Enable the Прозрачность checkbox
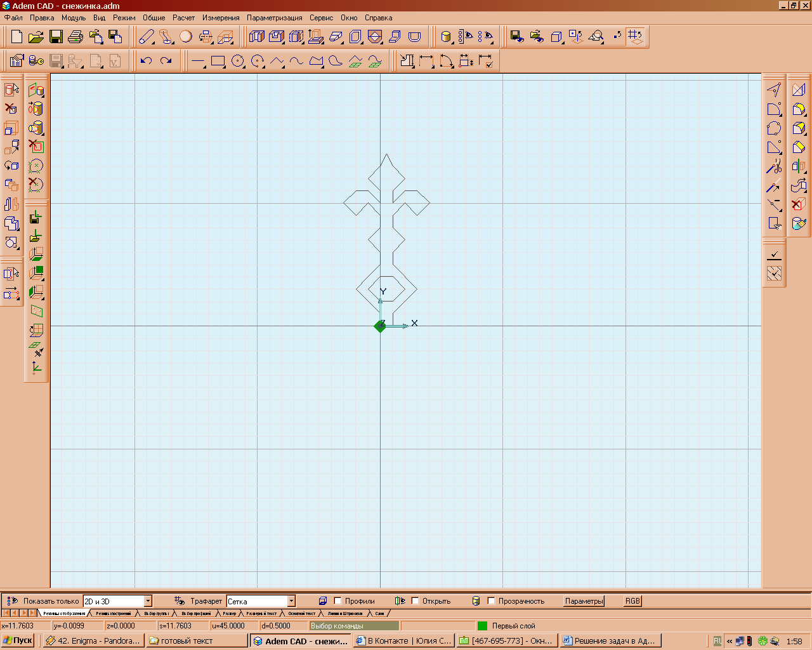812x650 pixels. [491, 601]
